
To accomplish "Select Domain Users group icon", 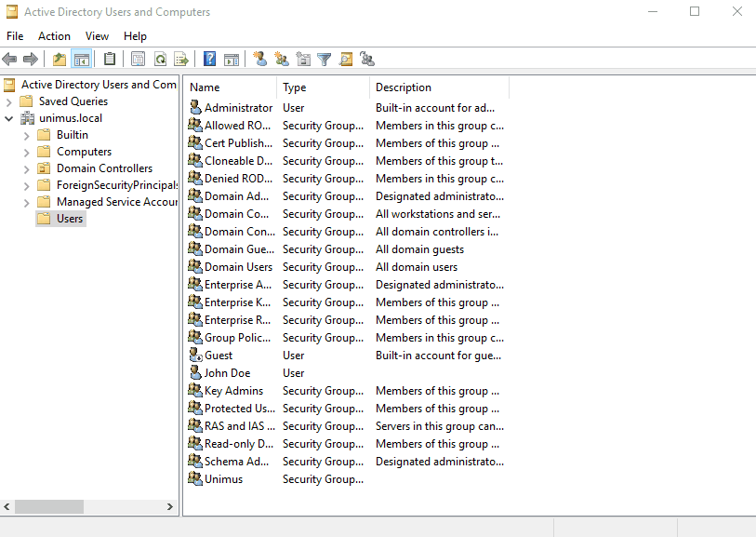I will [195, 266].
